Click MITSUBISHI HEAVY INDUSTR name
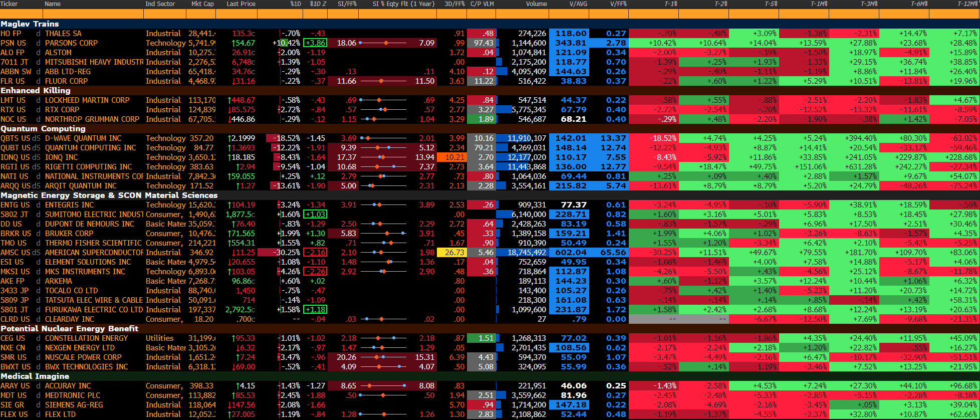 pos(94,62)
